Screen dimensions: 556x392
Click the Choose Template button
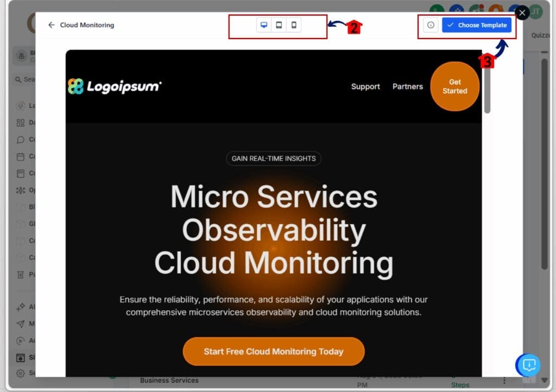[477, 25]
